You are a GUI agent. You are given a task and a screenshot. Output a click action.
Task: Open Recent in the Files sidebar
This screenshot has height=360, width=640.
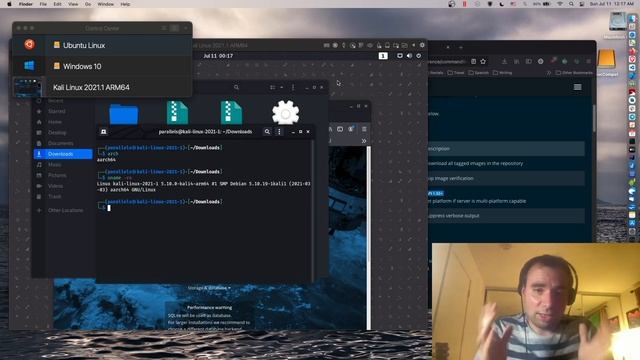coord(63,100)
